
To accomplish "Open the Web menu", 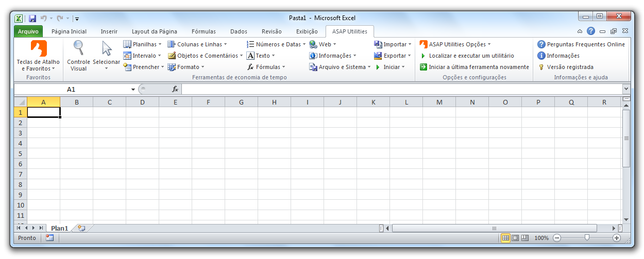I will 323,44.
